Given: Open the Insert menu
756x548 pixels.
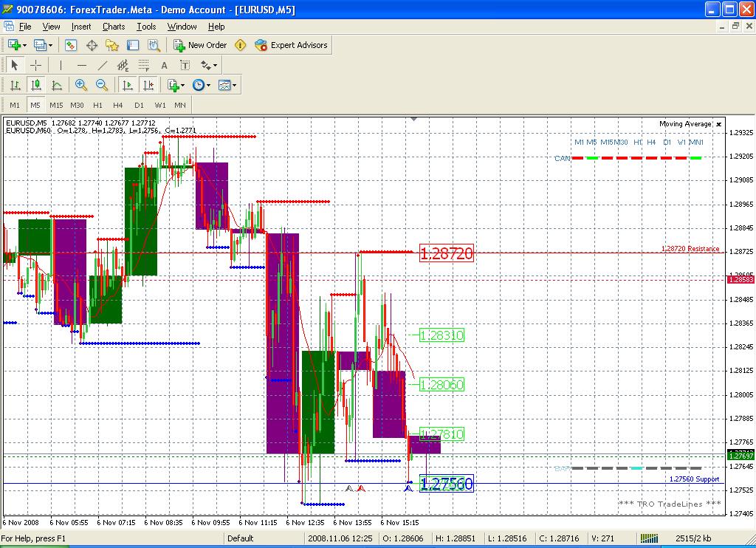Looking at the screenshot, I should [x=81, y=27].
